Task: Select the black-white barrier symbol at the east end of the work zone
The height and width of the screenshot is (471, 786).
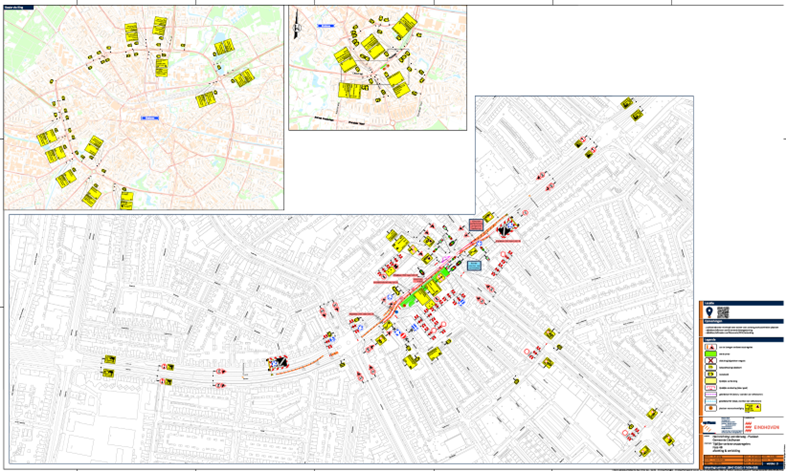Action: click(506, 229)
